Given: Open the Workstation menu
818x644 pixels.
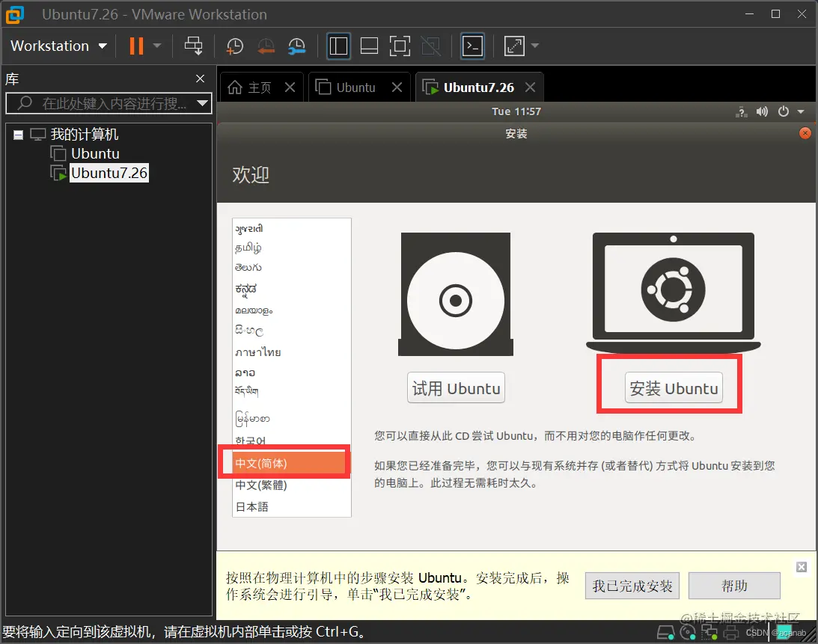Looking at the screenshot, I should coord(58,46).
